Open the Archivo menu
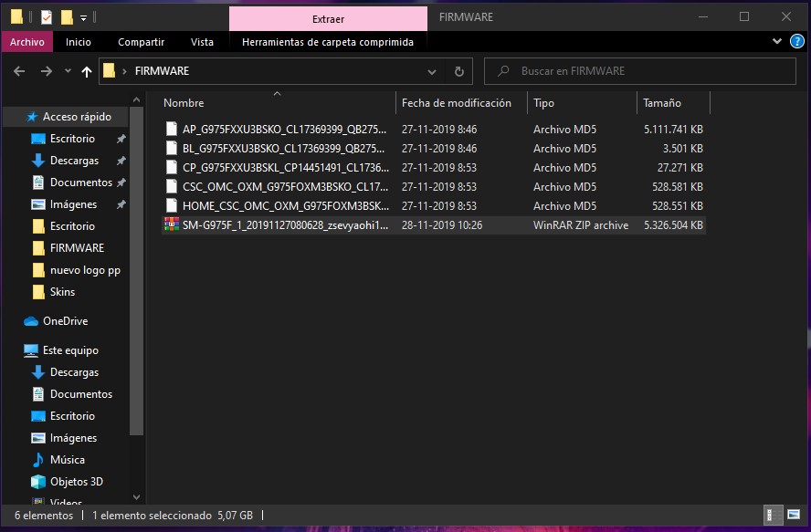The image size is (811, 532). coord(26,42)
